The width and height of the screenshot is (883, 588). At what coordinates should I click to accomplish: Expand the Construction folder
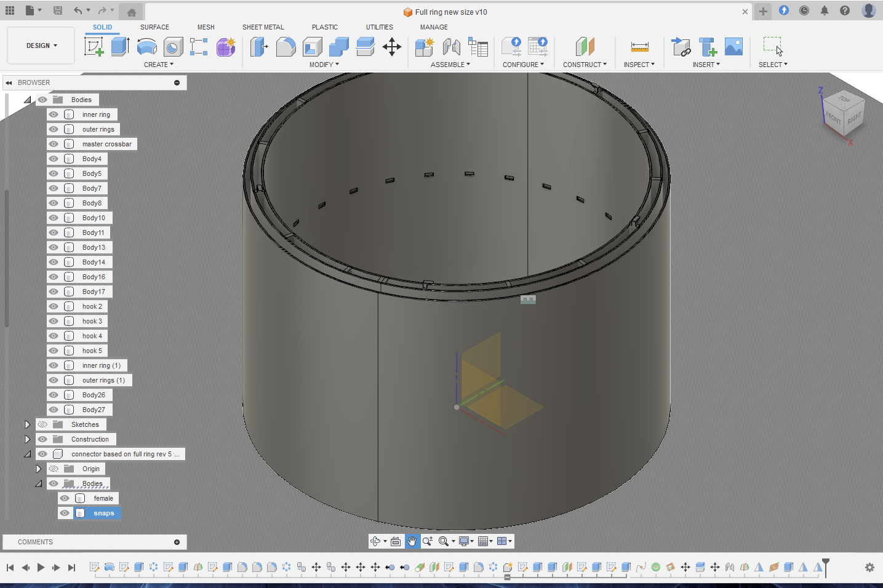coord(28,439)
